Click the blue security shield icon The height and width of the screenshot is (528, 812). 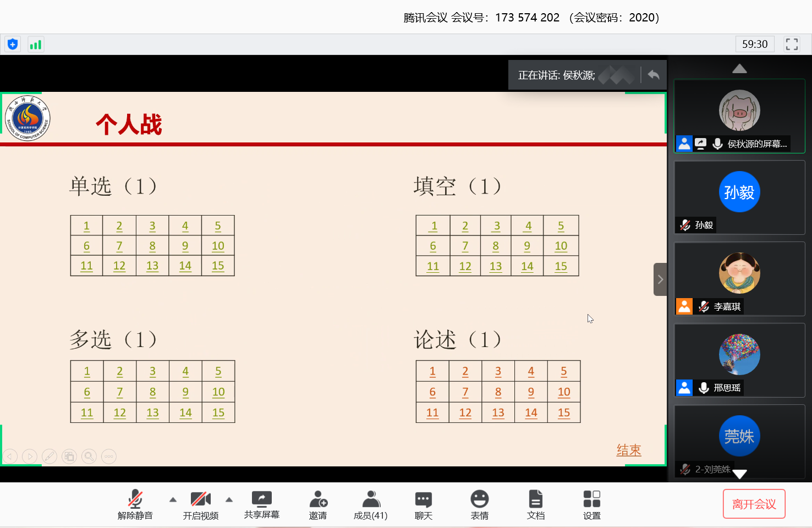coord(13,45)
